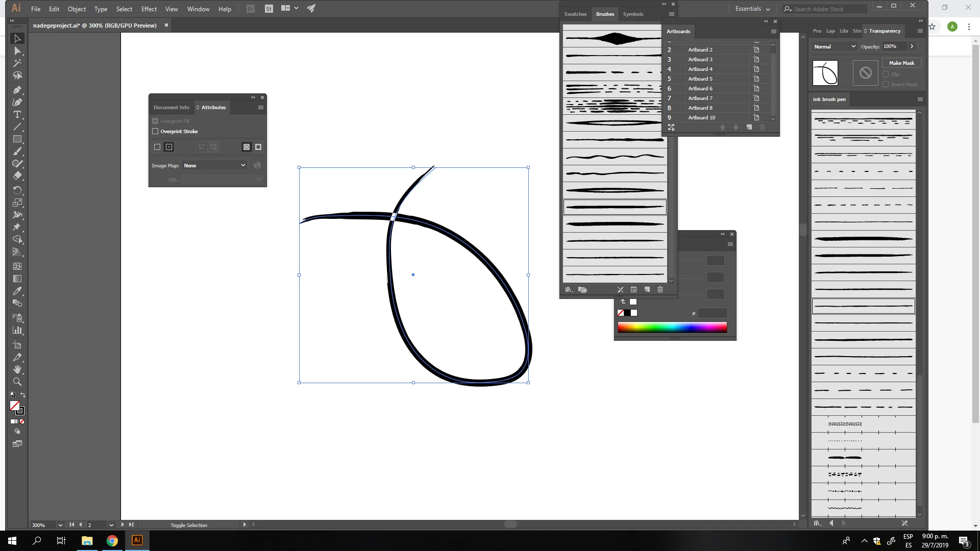
Task: Select the Rectangle tool
Action: pos(17,139)
